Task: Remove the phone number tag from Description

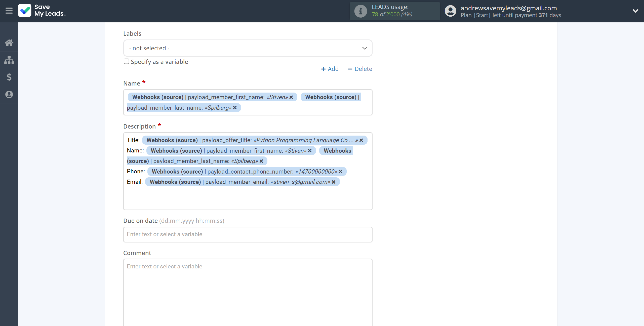Action: pyautogui.click(x=341, y=172)
